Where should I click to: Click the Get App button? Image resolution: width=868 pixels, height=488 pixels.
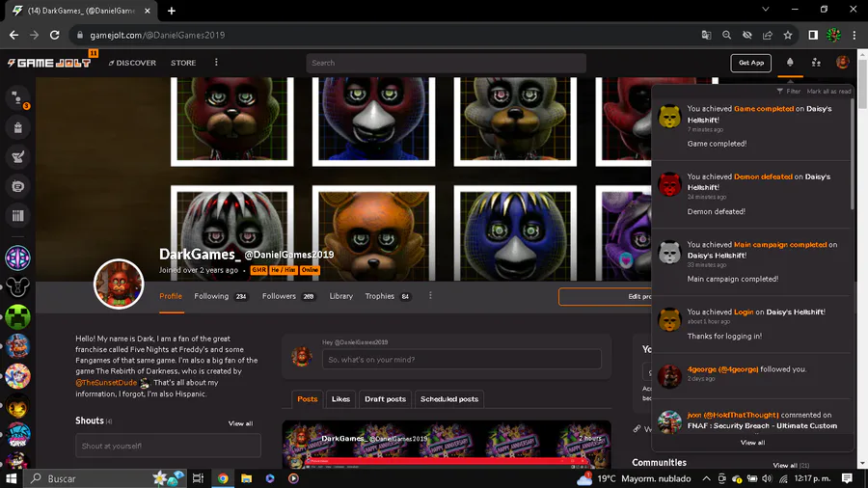[x=750, y=63]
